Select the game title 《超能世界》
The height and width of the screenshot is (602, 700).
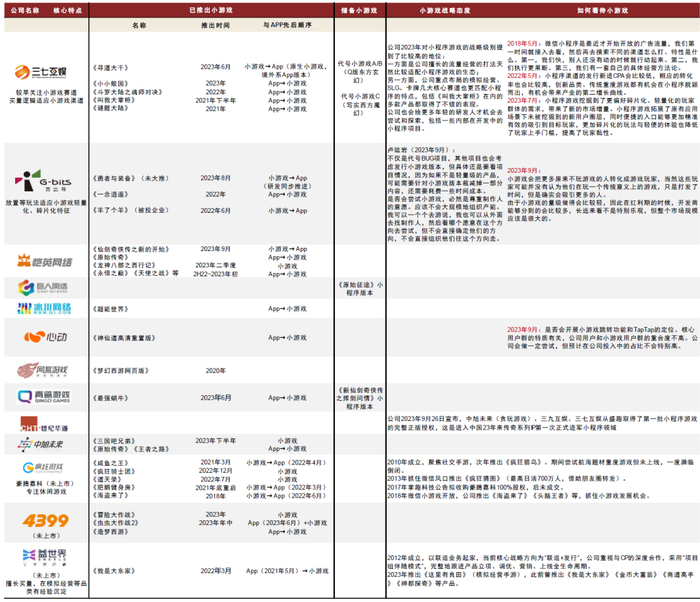tap(111, 309)
